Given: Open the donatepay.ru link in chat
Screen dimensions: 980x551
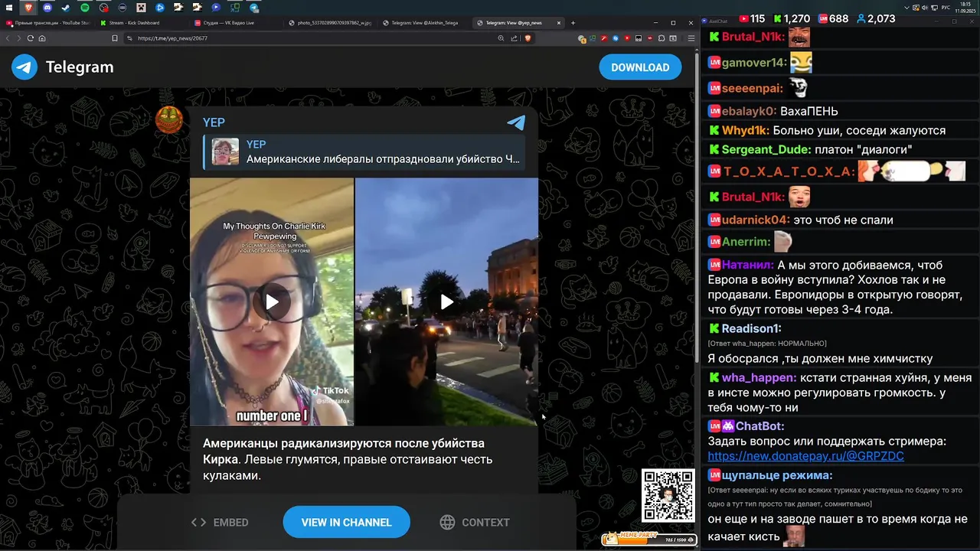Looking at the screenshot, I should pyautogui.click(x=805, y=456).
